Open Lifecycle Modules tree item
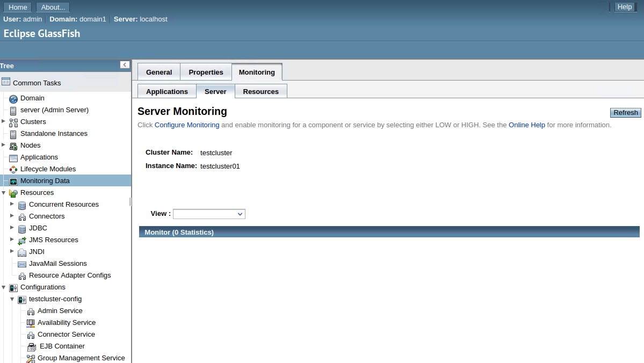Screen dimensions: 644x363 point(48,169)
